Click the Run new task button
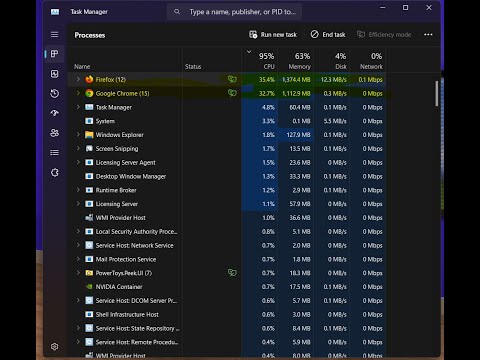Screen dimensions: 480x360 [273, 35]
